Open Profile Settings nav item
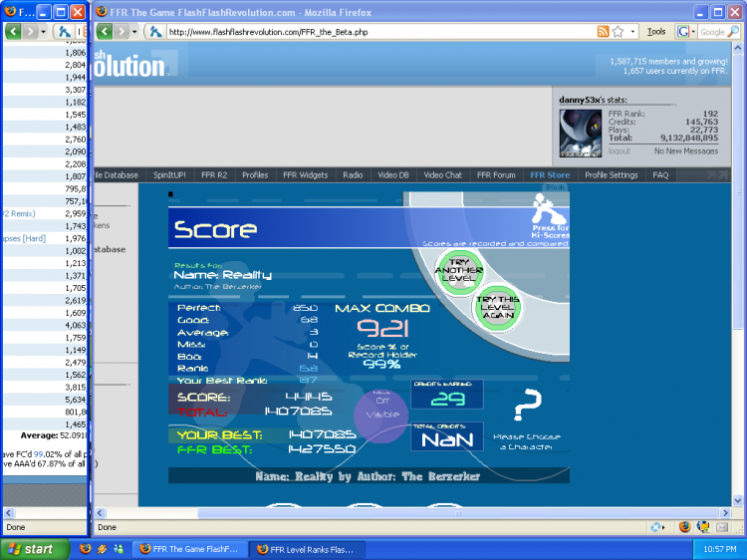Viewport: 747px width, 560px height. pos(612,175)
